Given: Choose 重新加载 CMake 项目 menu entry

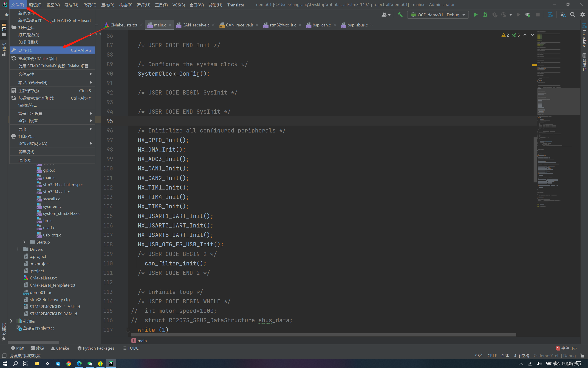Looking at the screenshot, I should (52, 58).
